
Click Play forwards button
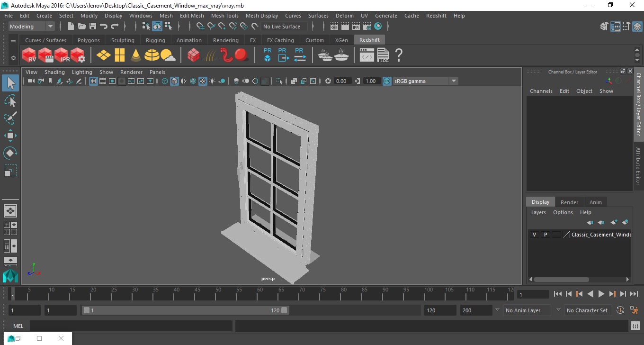[601, 294]
